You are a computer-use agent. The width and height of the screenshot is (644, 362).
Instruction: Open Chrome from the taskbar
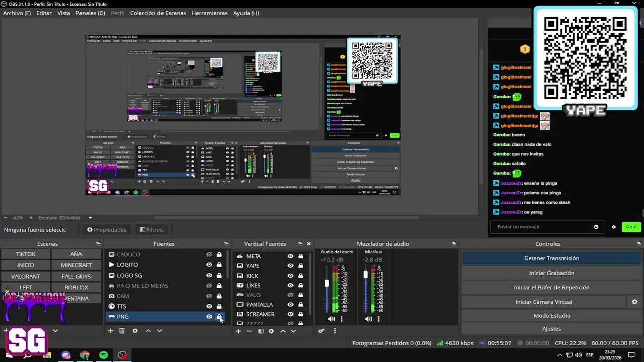(85, 355)
